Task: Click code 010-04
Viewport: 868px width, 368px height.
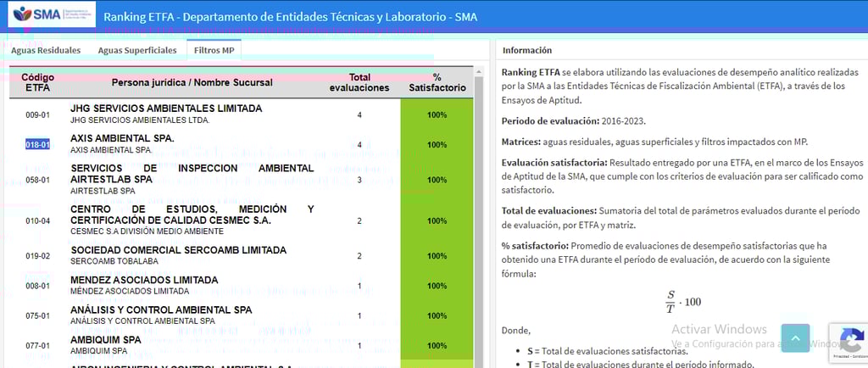Action: [37, 220]
